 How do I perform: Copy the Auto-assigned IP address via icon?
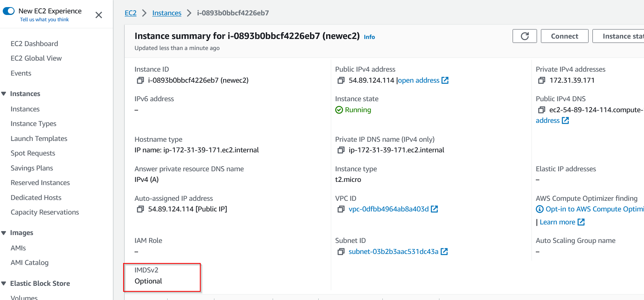tap(140, 209)
